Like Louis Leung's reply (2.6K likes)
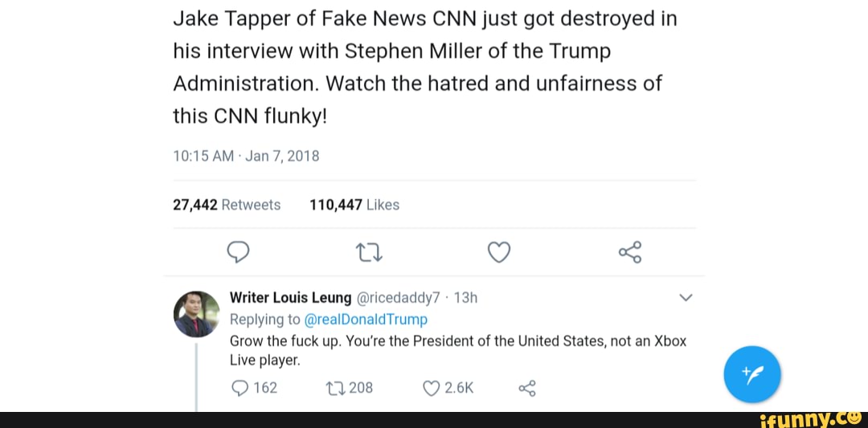Viewport: 868px width, 428px height. pyautogui.click(x=431, y=389)
